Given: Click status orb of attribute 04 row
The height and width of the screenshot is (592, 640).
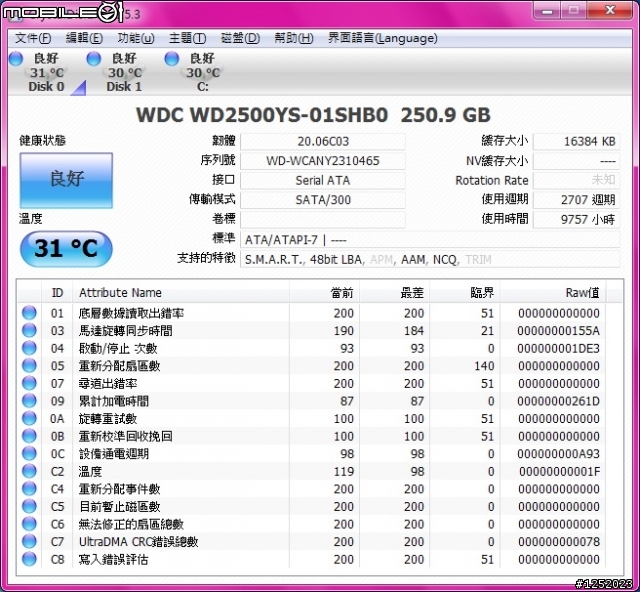Looking at the screenshot, I should click(x=29, y=348).
